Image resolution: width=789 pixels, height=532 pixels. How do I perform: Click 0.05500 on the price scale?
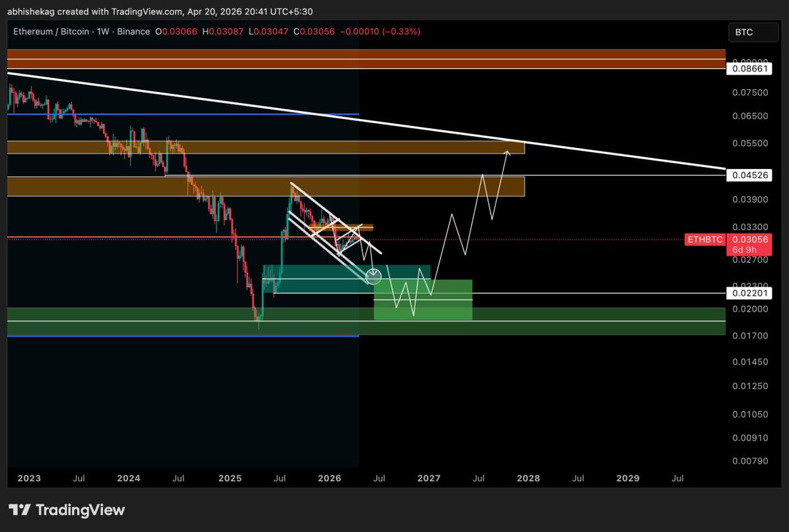tap(752, 143)
